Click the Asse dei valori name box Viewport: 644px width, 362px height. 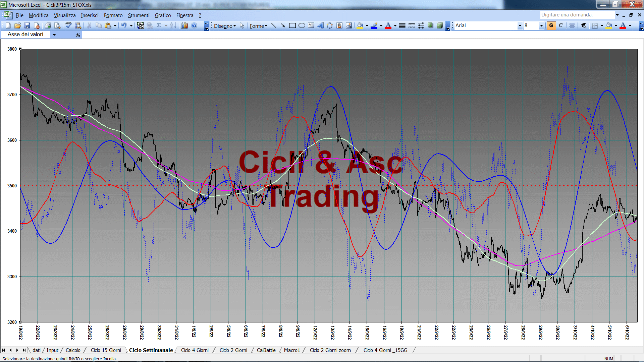pyautogui.click(x=25, y=35)
